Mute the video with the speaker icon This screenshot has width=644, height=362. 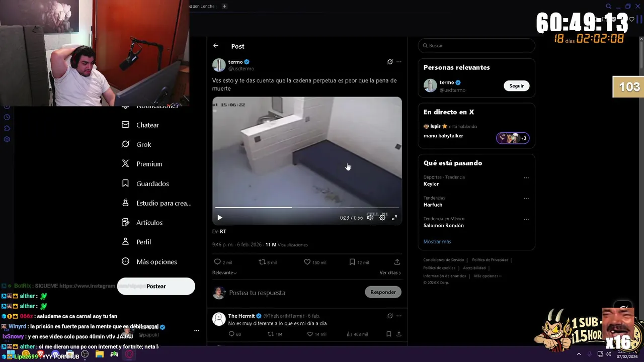370,218
